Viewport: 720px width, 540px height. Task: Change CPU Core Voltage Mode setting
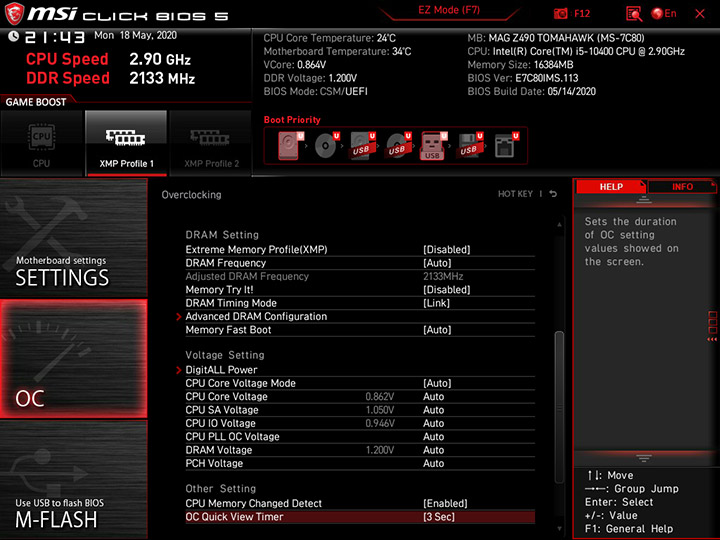pos(360,383)
